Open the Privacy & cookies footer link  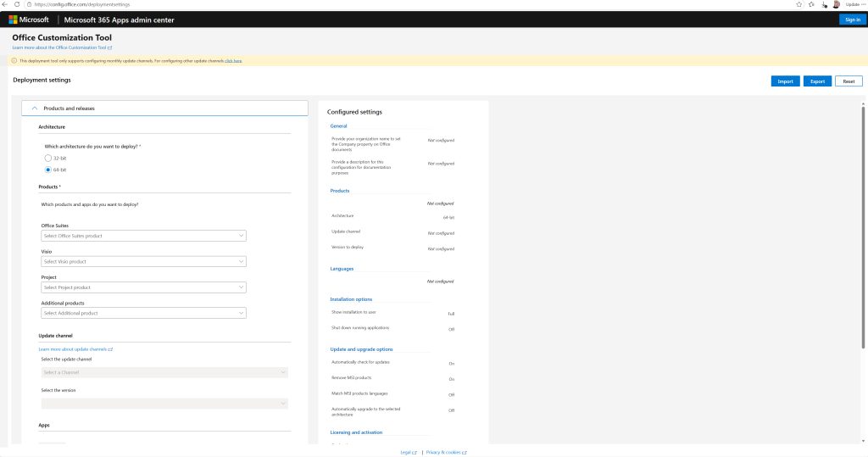click(446, 453)
